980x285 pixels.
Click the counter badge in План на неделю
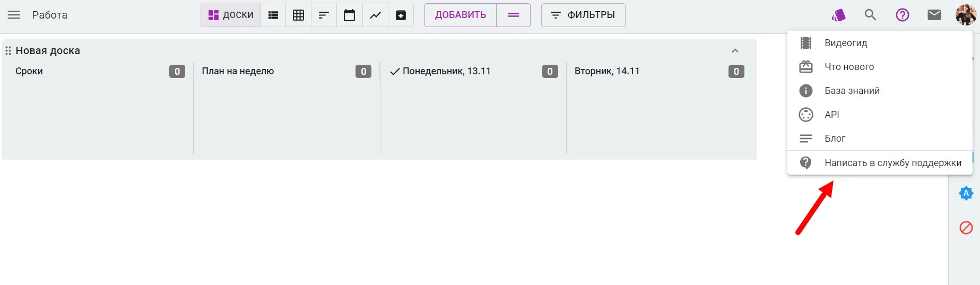pyautogui.click(x=363, y=71)
